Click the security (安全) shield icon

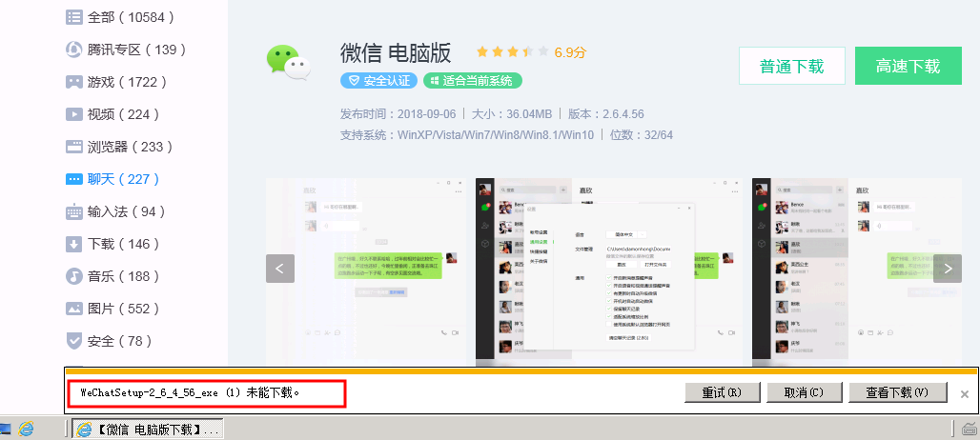pos(73,341)
